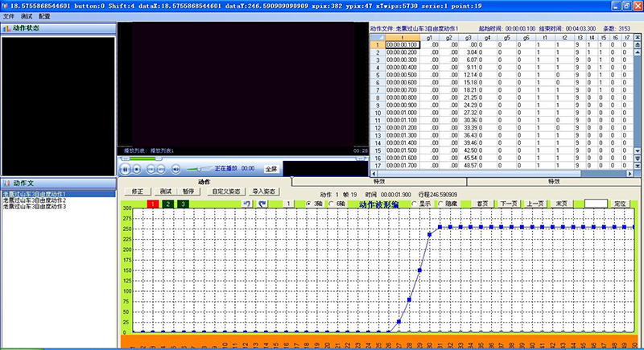Click the stop button in media player
Screen dimensions: 644x350
(x=138, y=169)
